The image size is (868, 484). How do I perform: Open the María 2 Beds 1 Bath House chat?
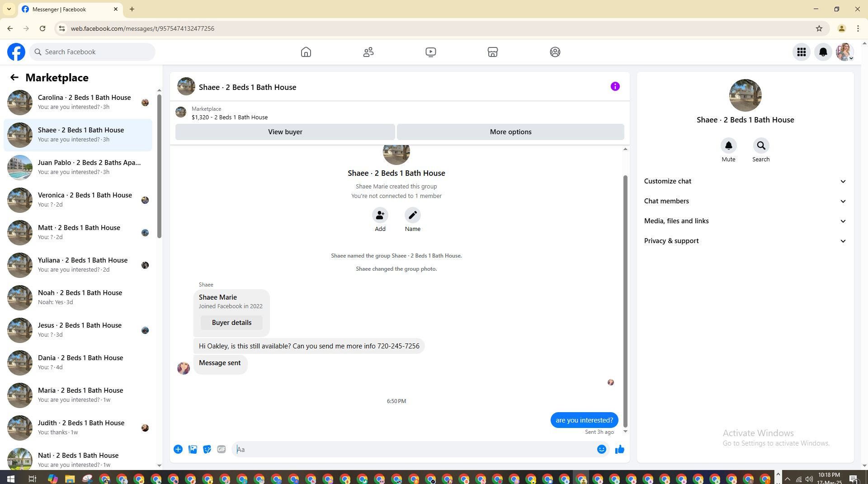(78, 395)
